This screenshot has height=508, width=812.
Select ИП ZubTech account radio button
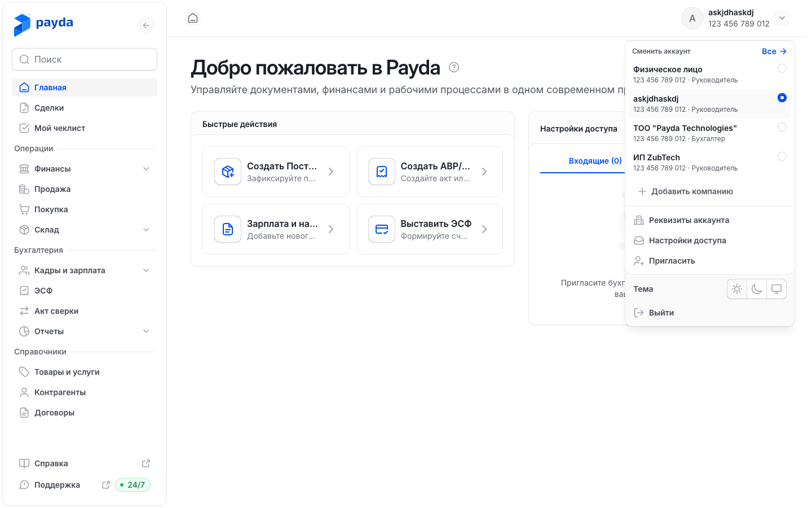click(x=782, y=156)
